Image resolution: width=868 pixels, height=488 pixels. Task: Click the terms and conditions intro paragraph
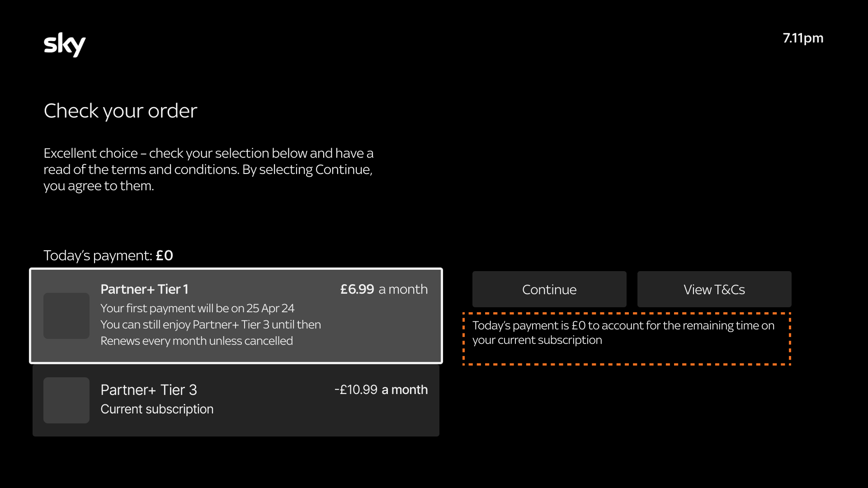click(x=208, y=169)
